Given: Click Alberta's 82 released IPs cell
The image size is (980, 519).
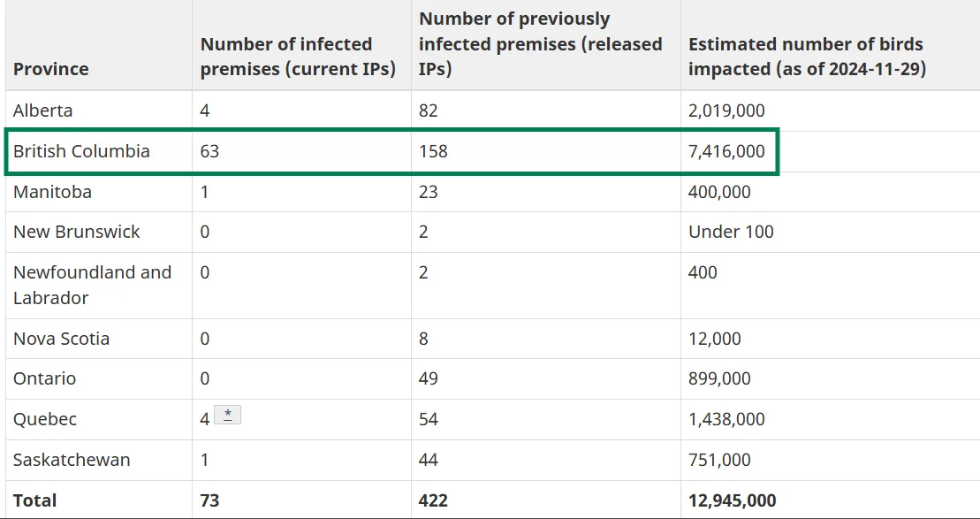Looking at the screenshot, I should pyautogui.click(x=428, y=111).
